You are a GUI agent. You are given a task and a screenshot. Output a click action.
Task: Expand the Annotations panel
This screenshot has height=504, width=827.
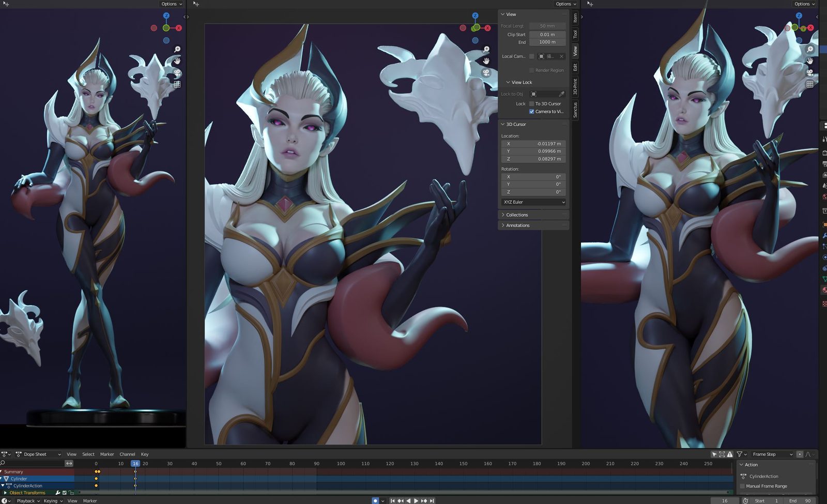pos(503,225)
